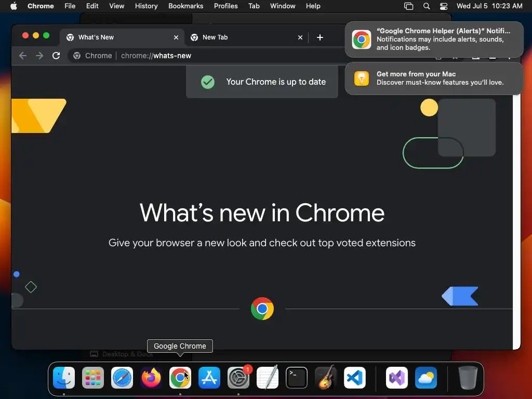Launch Terminal from the Dock
Viewport: 532px width, 399px height.
297,378
